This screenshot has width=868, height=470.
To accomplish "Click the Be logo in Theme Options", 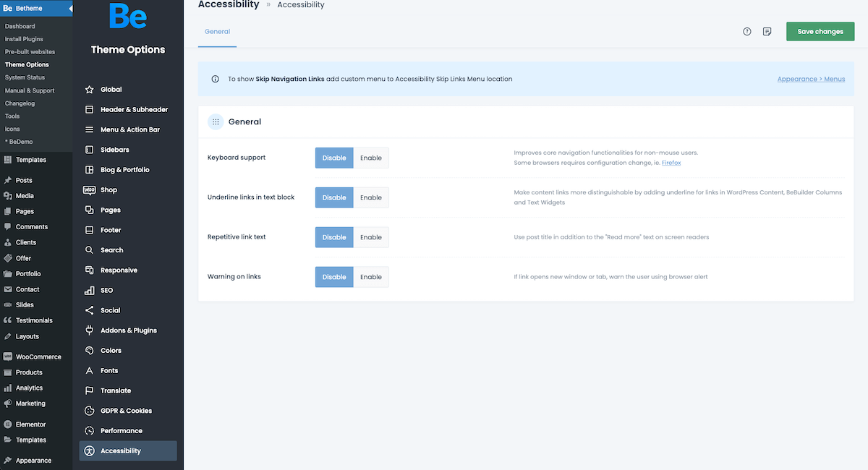I will tap(128, 16).
